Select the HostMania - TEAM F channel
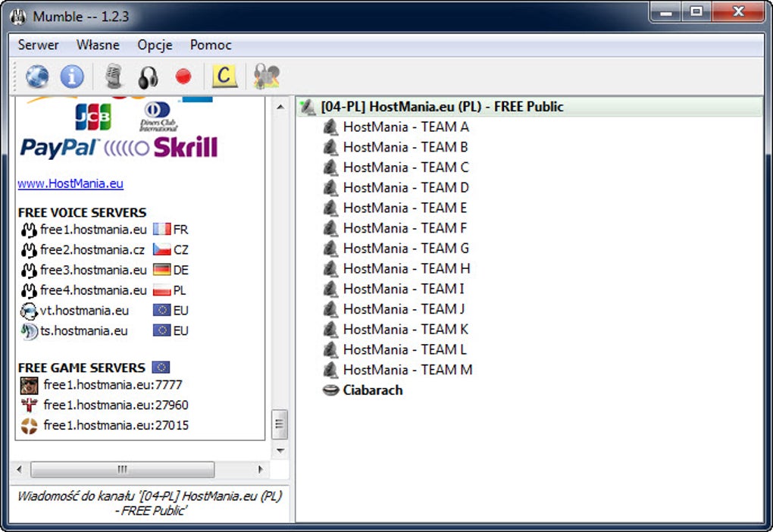 pyautogui.click(x=405, y=228)
